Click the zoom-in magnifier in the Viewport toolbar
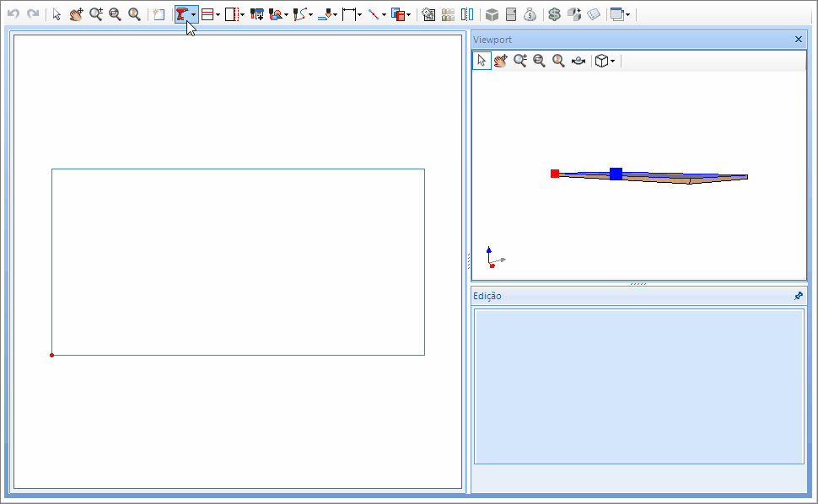Screen dimensions: 818x504 tap(519, 60)
